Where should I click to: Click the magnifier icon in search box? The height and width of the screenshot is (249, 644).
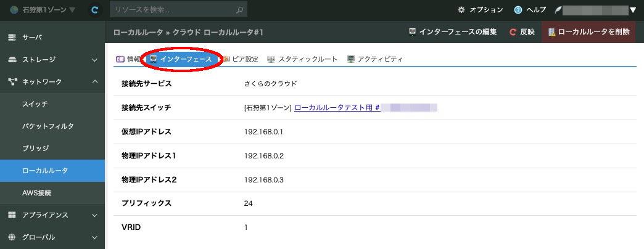(239, 10)
